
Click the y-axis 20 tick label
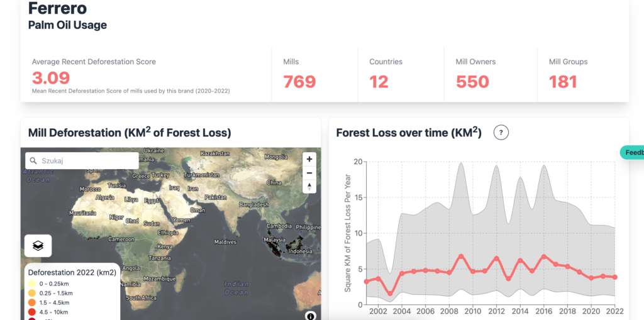coord(358,162)
